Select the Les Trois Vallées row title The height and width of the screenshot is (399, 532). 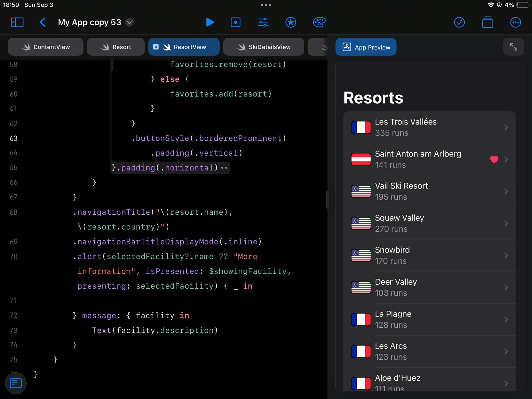(406, 122)
